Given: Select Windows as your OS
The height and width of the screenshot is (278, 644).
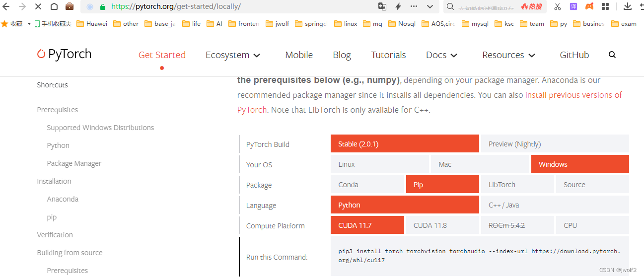Looking at the screenshot, I should (580, 164).
